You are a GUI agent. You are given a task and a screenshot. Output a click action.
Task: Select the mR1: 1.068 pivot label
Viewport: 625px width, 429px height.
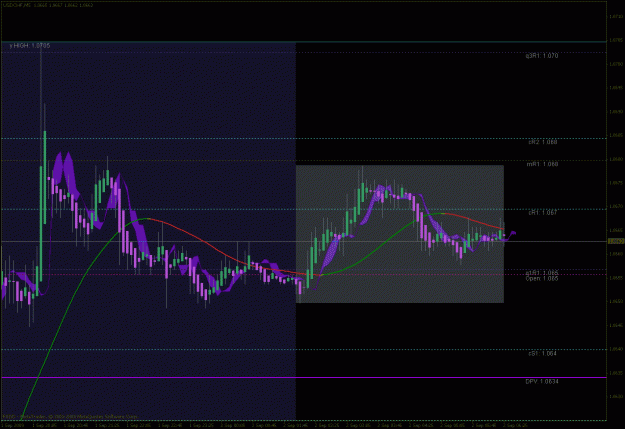coord(542,164)
